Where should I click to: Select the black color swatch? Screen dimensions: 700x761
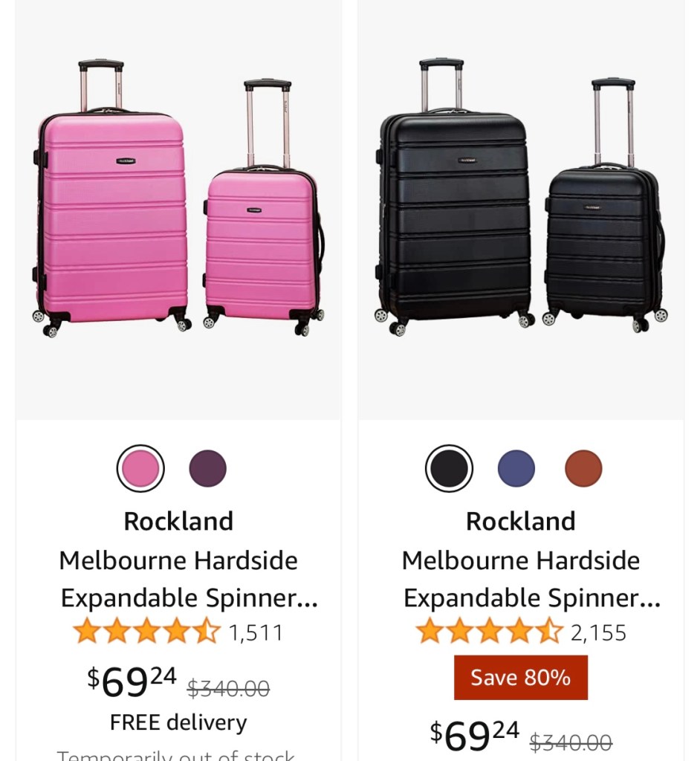[449, 469]
